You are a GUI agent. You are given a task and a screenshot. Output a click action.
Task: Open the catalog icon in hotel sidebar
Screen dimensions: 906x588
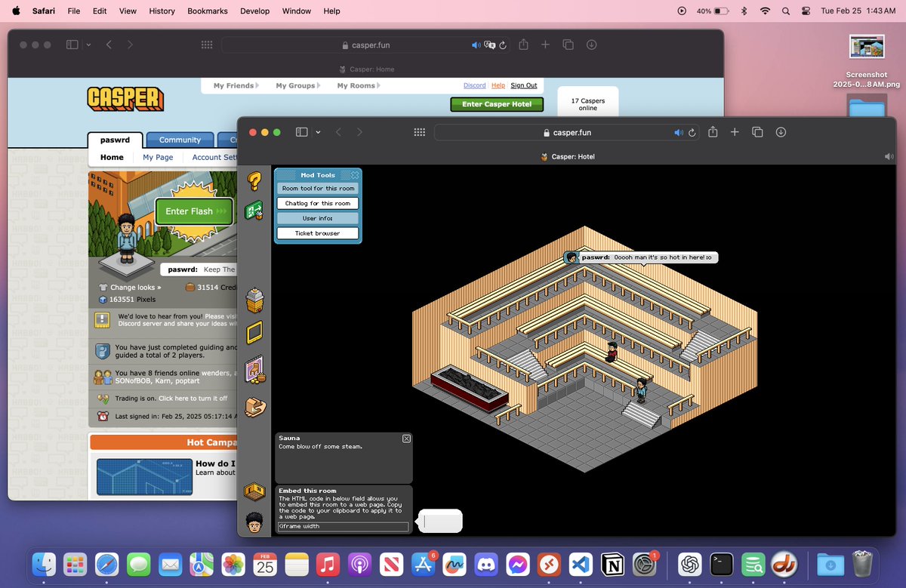pyautogui.click(x=254, y=300)
